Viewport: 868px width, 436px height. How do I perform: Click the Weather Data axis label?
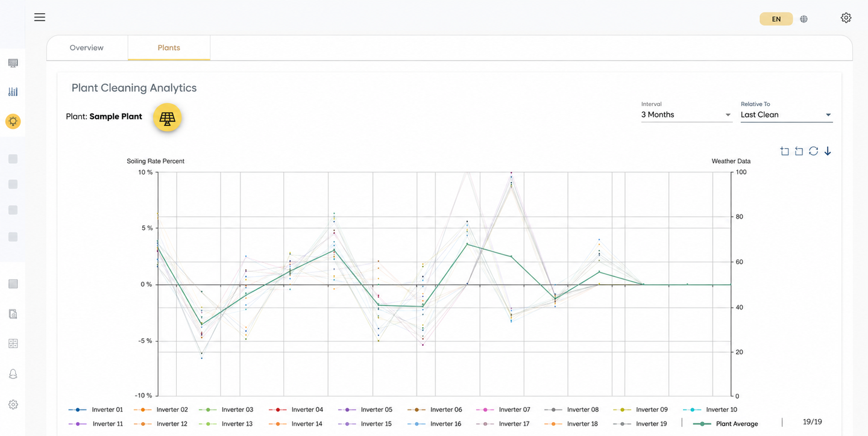(x=731, y=161)
